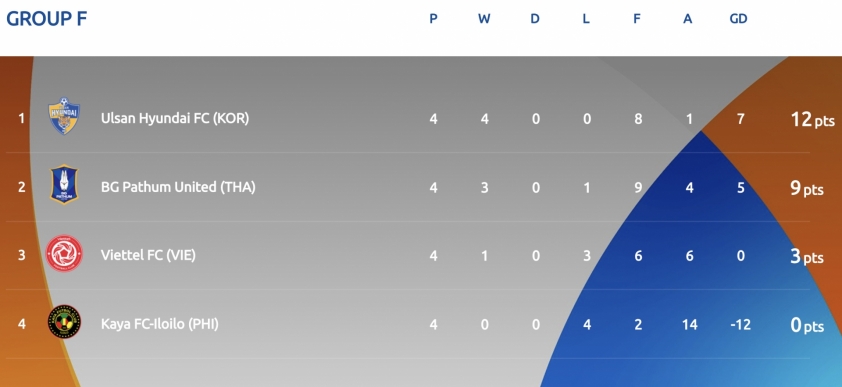This screenshot has height=387, width=842.
Task: Click the L column header
Action: pyautogui.click(x=586, y=19)
